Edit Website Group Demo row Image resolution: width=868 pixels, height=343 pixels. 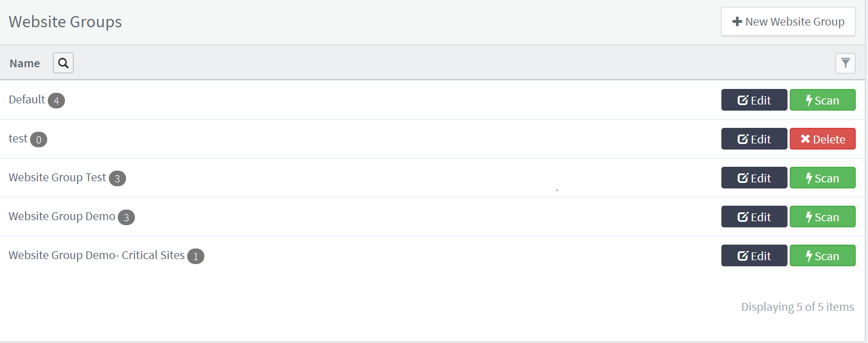pyautogui.click(x=754, y=217)
